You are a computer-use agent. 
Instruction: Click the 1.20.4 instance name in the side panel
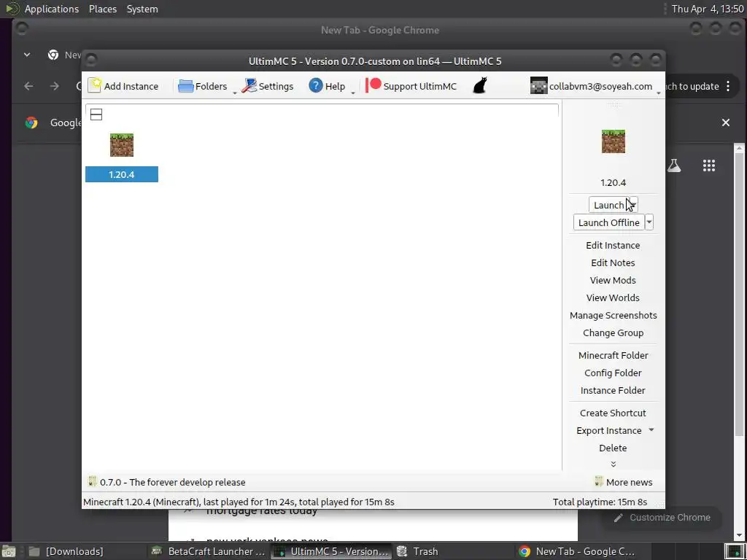[x=613, y=182]
